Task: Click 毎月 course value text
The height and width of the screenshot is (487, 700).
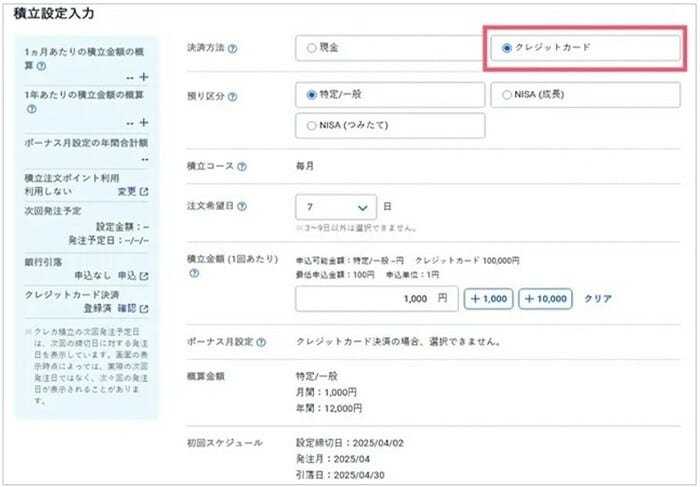Action: tap(305, 166)
